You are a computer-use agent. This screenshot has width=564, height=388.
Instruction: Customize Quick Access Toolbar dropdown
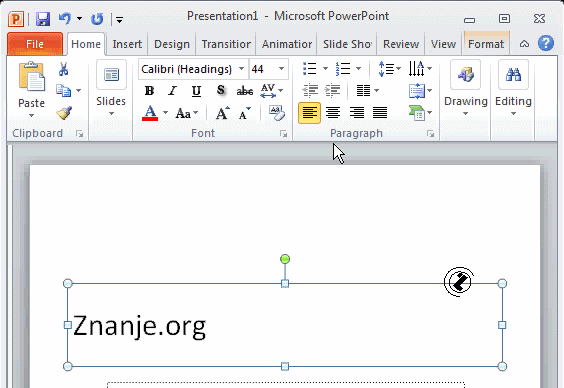(x=120, y=19)
